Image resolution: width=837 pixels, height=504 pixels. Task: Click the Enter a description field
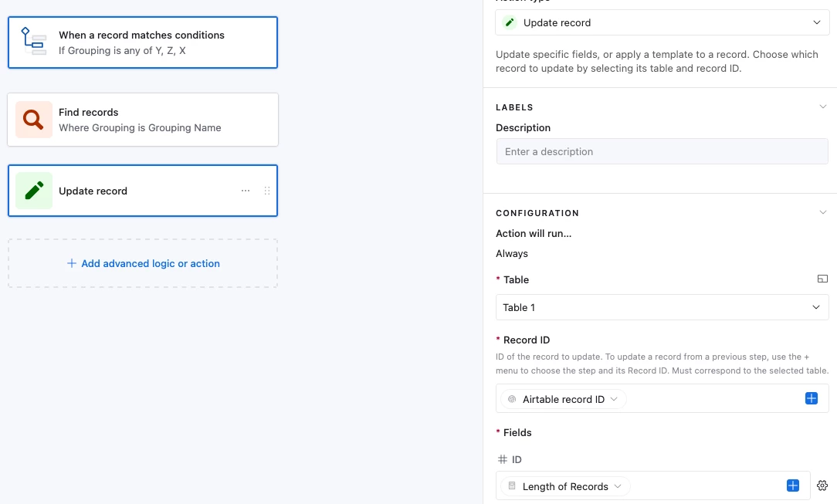pyautogui.click(x=662, y=151)
